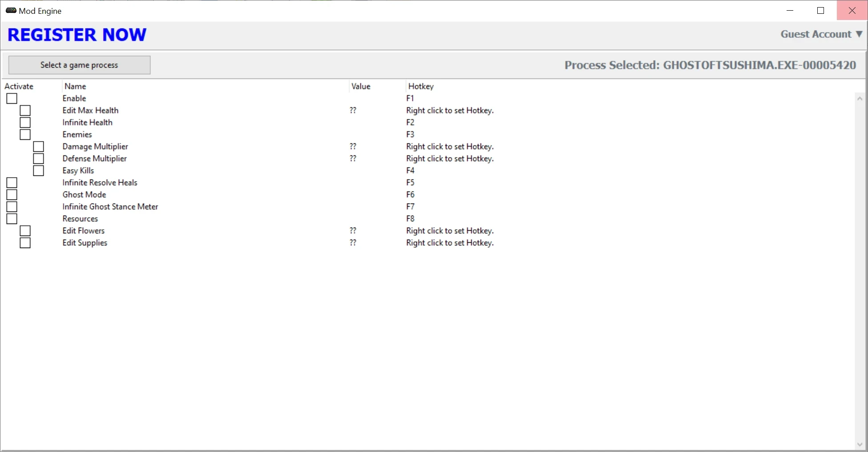Click the Damage Multiplier value field
The width and height of the screenshot is (868, 452).
[x=353, y=147]
